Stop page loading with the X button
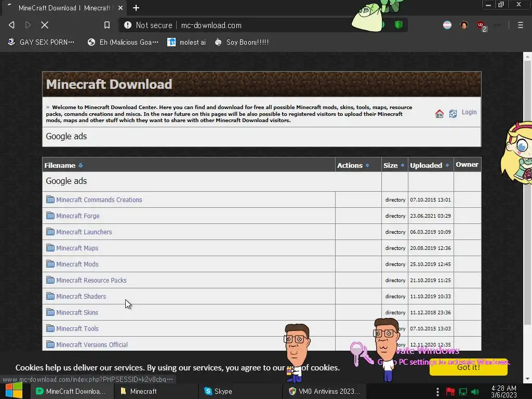 pyautogui.click(x=45, y=25)
